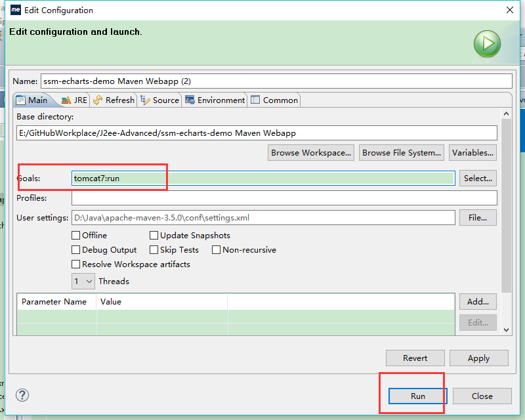The width and height of the screenshot is (525, 420).
Task: Click the Browse Workspace... button
Action: click(311, 153)
